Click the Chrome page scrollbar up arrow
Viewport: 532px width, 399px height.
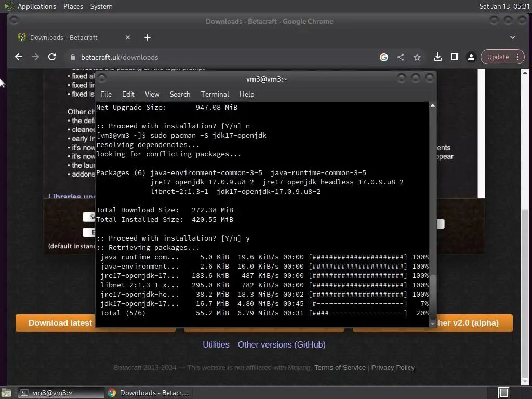[525, 72]
